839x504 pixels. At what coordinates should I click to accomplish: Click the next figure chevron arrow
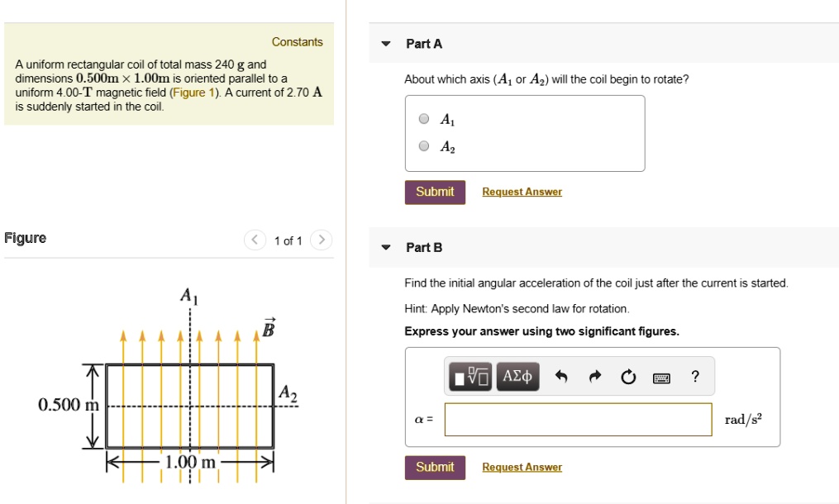(322, 240)
